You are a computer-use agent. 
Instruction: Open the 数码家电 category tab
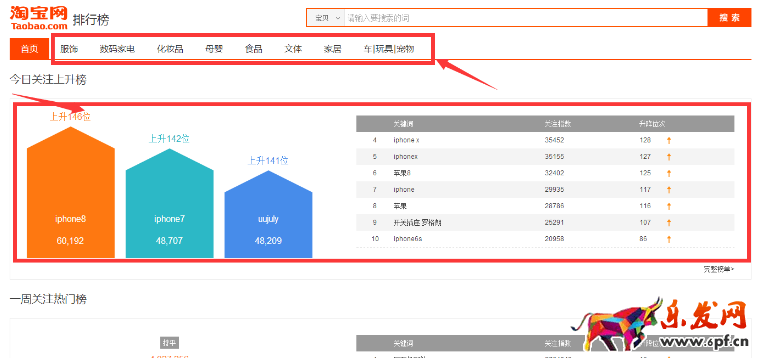[117, 49]
